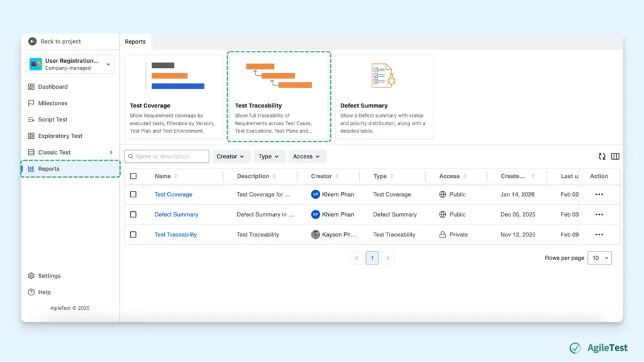This screenshot has height=362, width=644.
Task: Click globe Public icon in Defect Summary row
Action: pyautogui.click(x=442, y=214)
